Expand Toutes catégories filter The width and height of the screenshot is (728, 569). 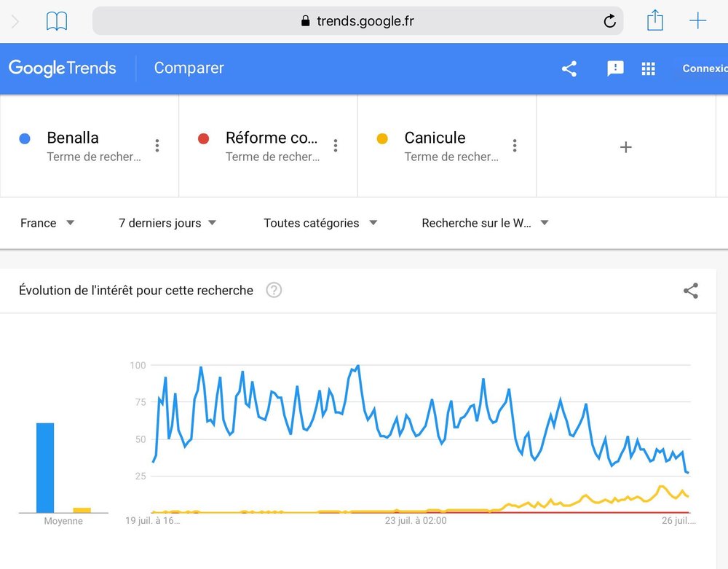click(320, 223)
